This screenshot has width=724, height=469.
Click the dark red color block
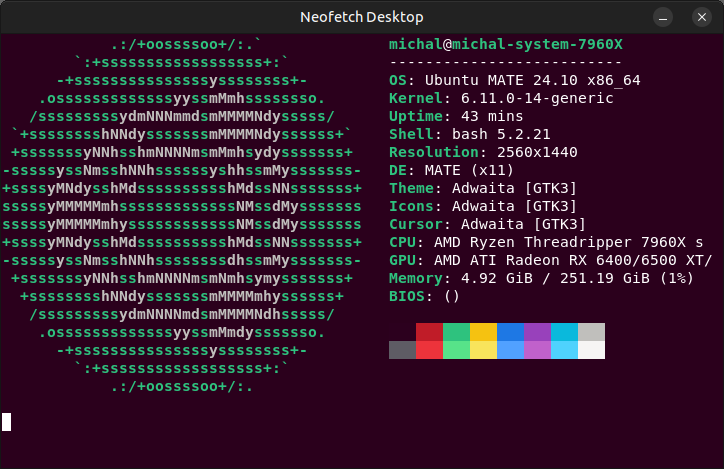click(429, 332)
